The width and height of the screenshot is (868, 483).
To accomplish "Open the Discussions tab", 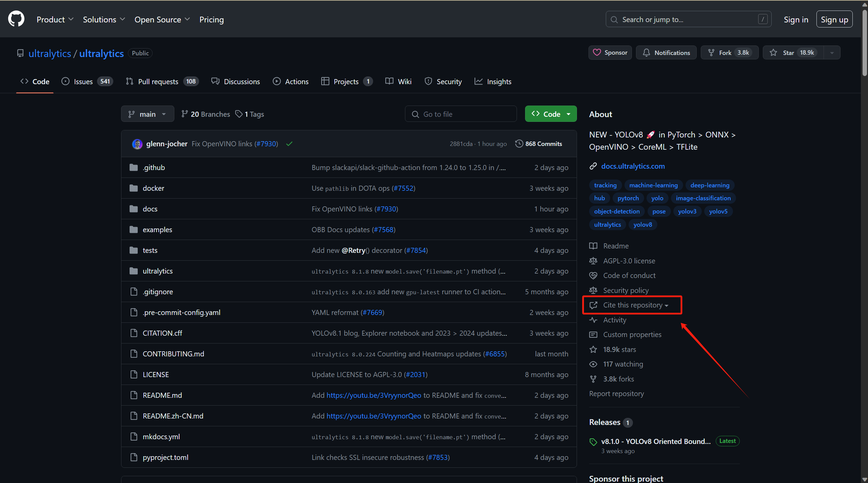I will [235, 81].
